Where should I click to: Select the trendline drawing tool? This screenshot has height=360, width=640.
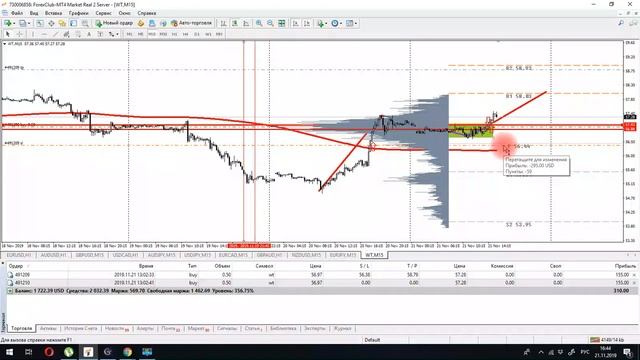point(56,34)
